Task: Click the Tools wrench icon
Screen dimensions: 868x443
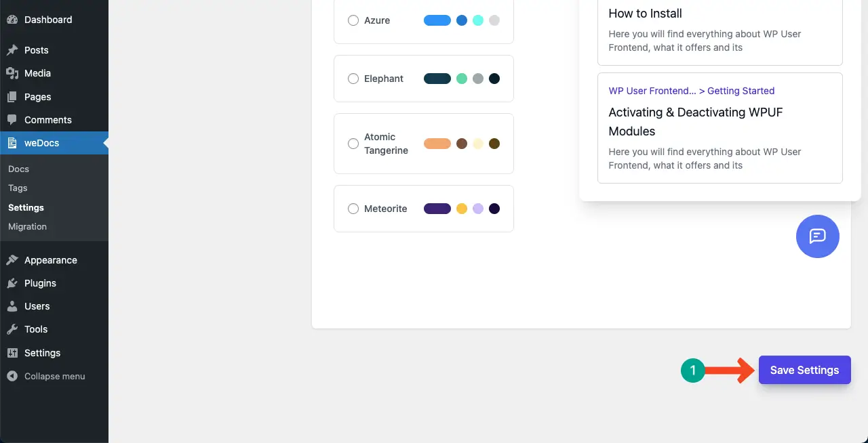Action: coord(12,329)
